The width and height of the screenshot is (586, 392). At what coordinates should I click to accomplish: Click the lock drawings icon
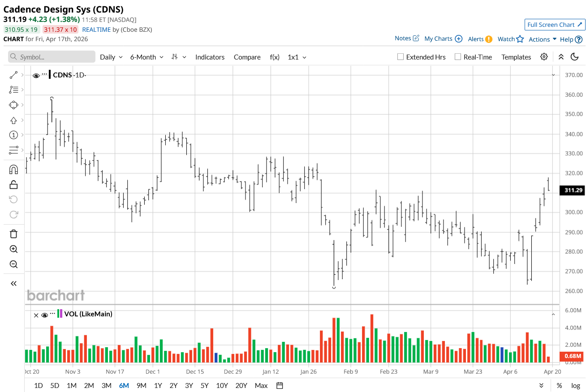pos(13,184)
